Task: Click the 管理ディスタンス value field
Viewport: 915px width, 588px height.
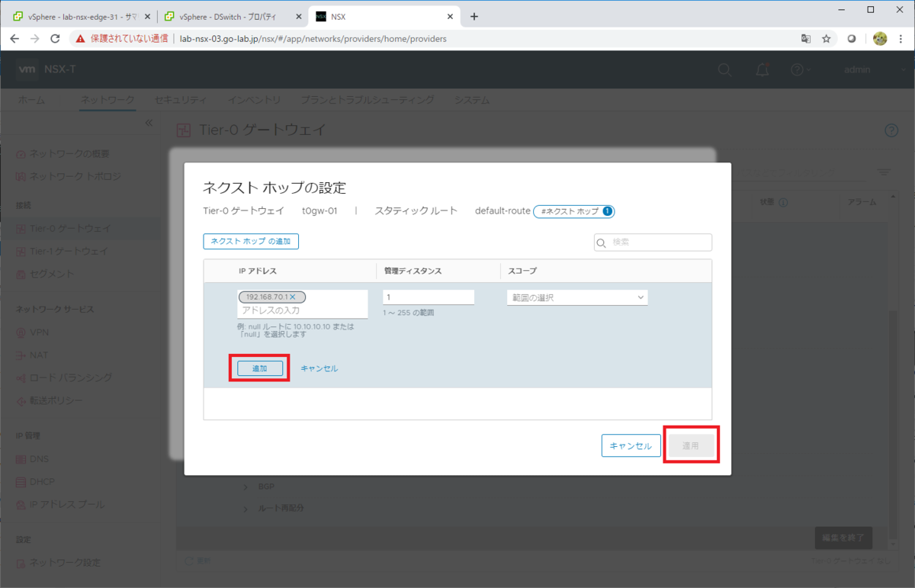Action: pos(429,297)
